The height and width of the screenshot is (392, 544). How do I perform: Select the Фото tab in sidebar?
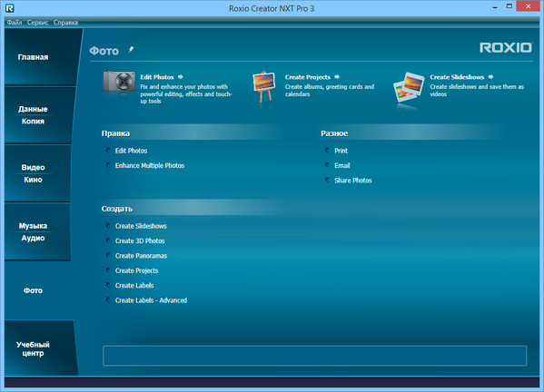38,290
